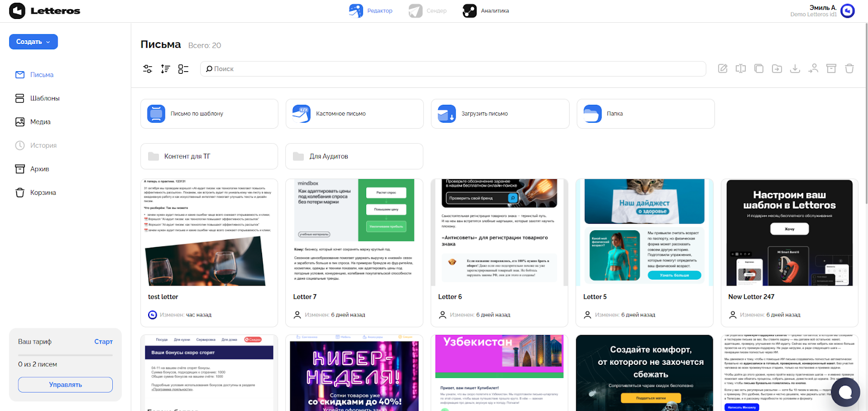The image size is (868, 411).
Task: Click the Управлять tariff button
Action: pyautogui.click(x=65, y=384)
